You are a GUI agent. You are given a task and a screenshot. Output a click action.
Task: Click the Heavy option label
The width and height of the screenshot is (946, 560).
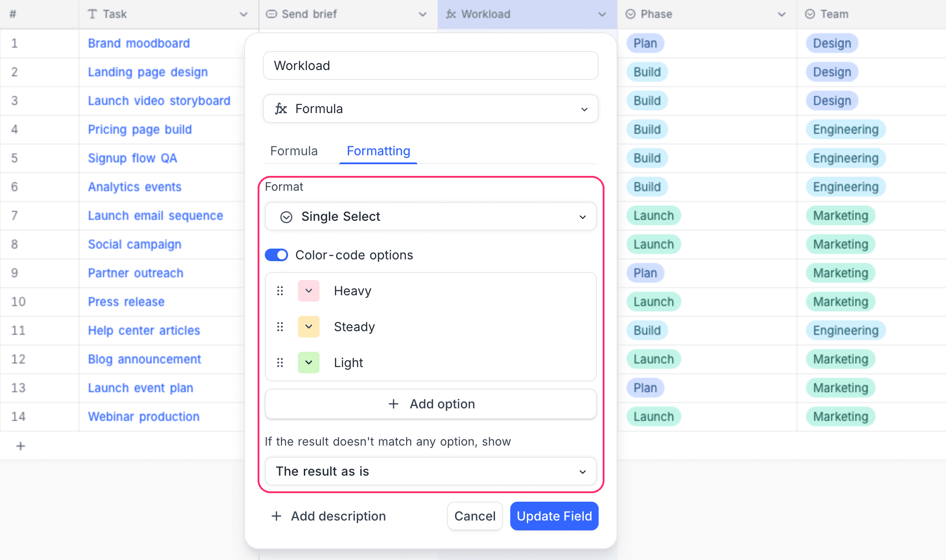pyautogui.click(x=353, y=291)
